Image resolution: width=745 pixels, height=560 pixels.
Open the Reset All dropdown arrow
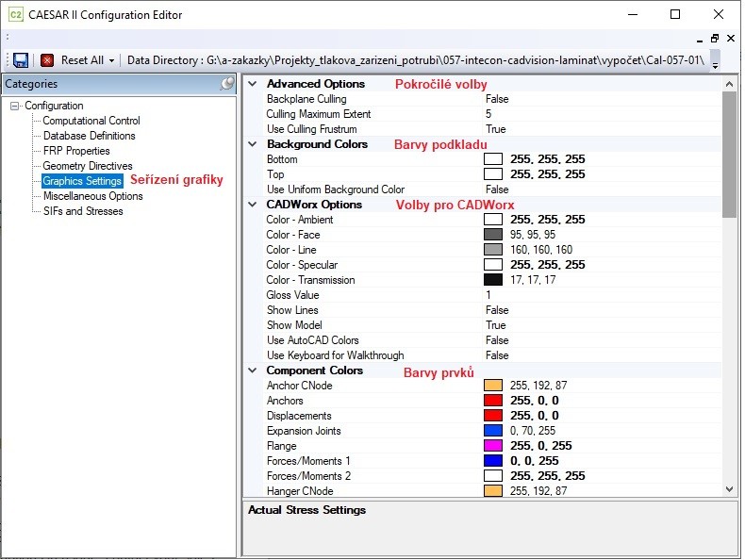tap(111, 60)
